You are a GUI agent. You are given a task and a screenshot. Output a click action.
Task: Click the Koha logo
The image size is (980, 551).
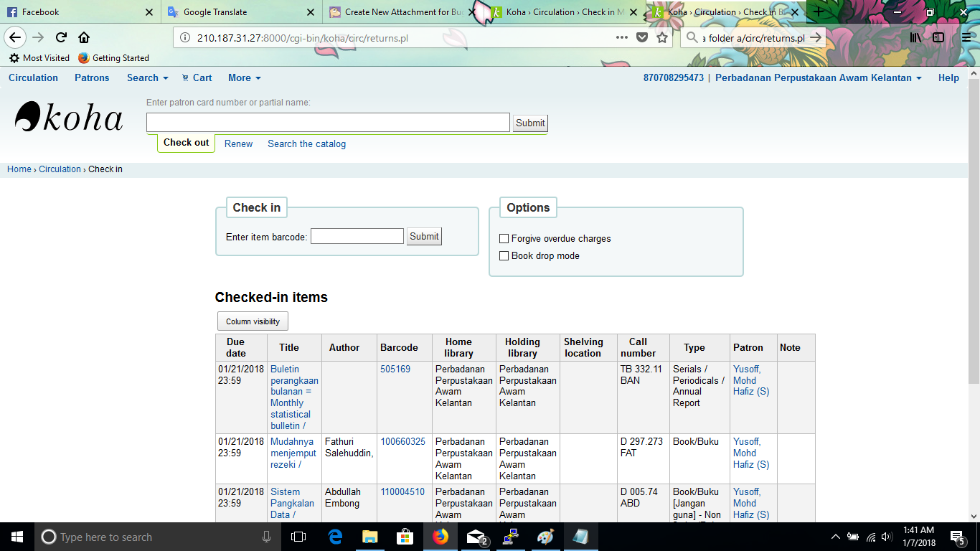(69, 117)
